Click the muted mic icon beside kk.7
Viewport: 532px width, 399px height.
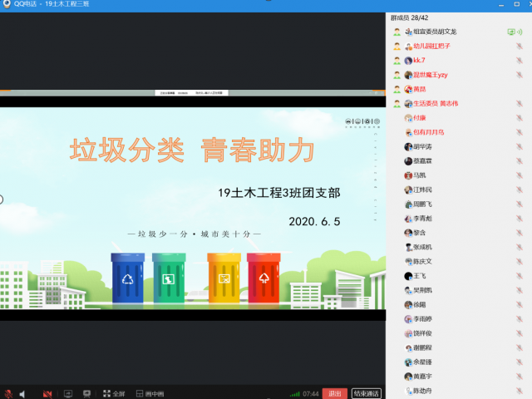520,61
